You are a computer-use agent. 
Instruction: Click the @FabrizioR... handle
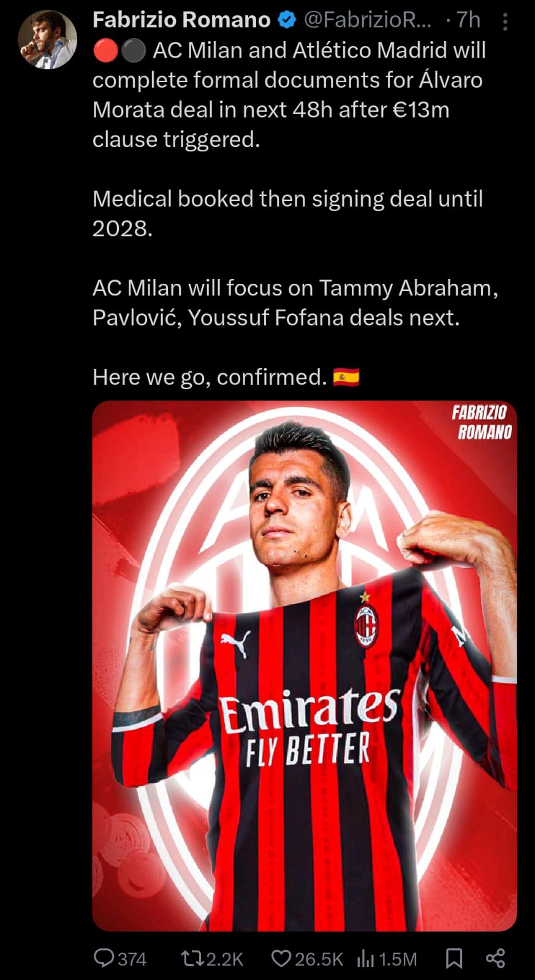368,20
